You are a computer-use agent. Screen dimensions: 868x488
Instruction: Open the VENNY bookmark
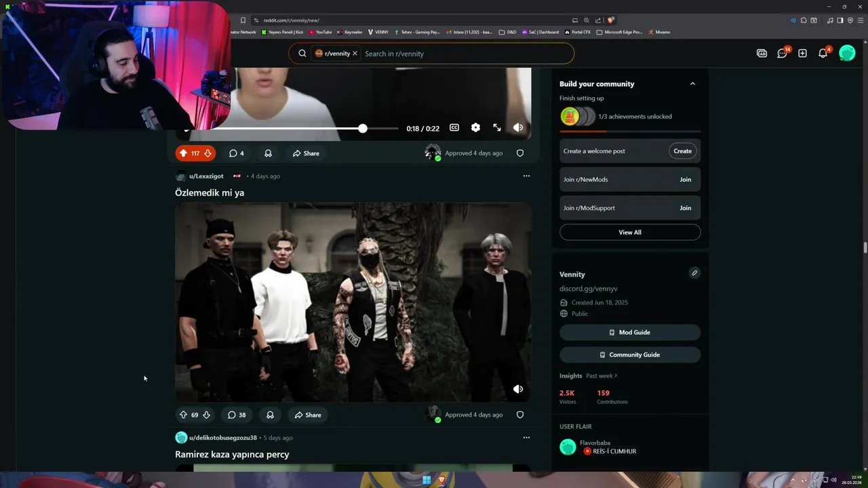pyautogui.click(x=378, y=32)
